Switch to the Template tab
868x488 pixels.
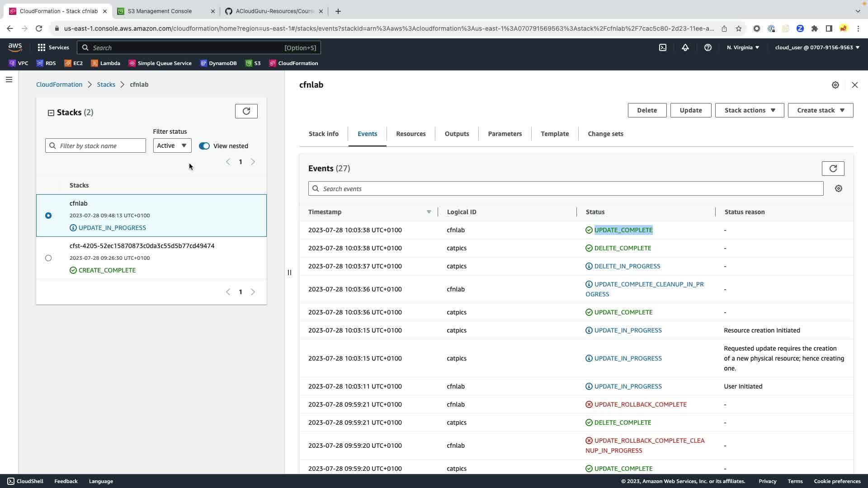[554, 134]
